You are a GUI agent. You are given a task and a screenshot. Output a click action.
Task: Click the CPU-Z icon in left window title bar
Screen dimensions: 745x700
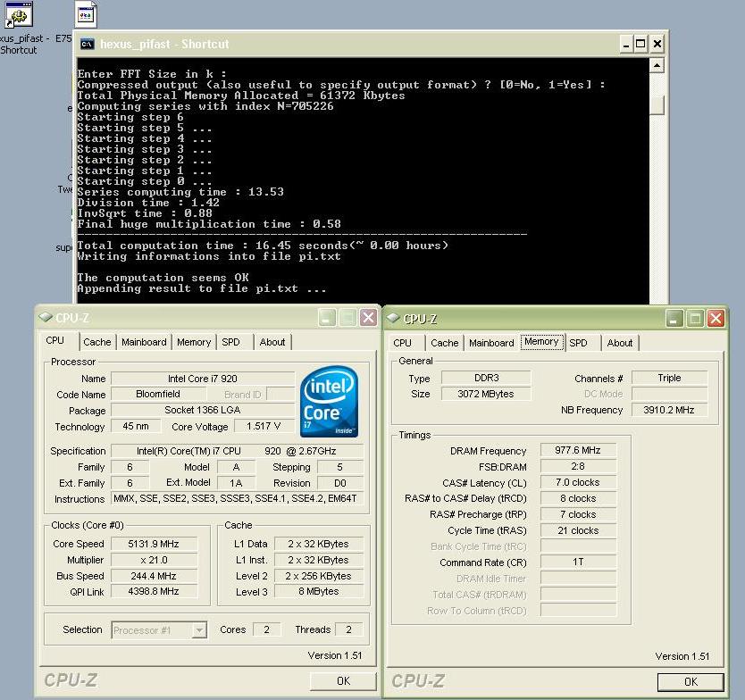point(46,317)
